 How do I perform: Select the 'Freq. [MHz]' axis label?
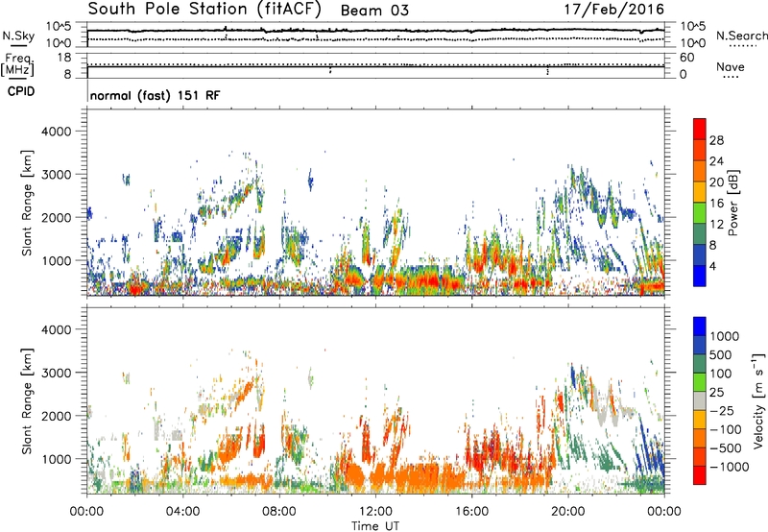click(17, 65)
